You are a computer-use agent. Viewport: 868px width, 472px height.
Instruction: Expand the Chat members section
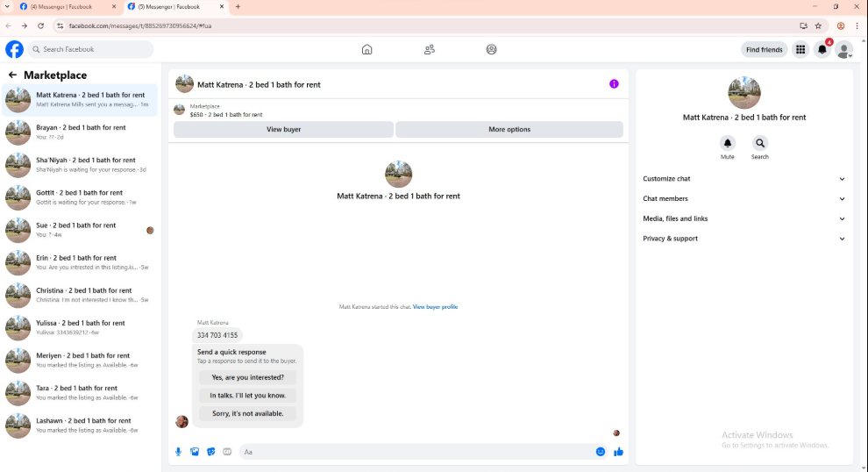pos(744,199)
